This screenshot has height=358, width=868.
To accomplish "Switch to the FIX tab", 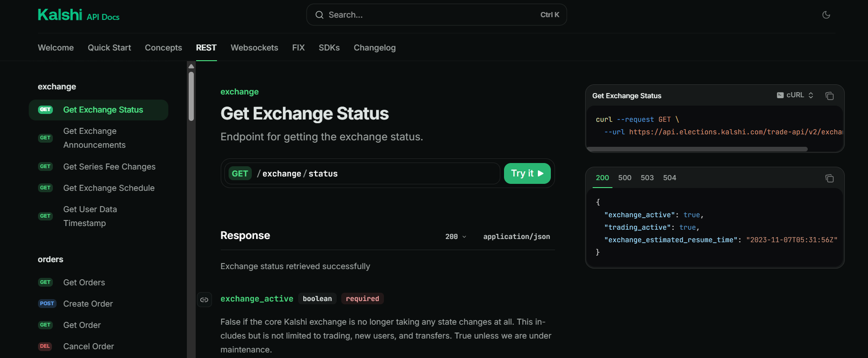I will [x=299, y=48].
